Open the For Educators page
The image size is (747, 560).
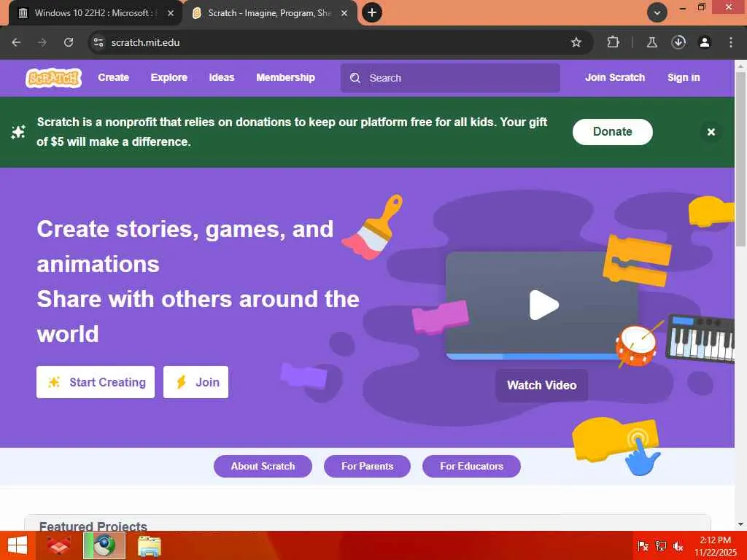pyautogui.click(x=471, y=466)
